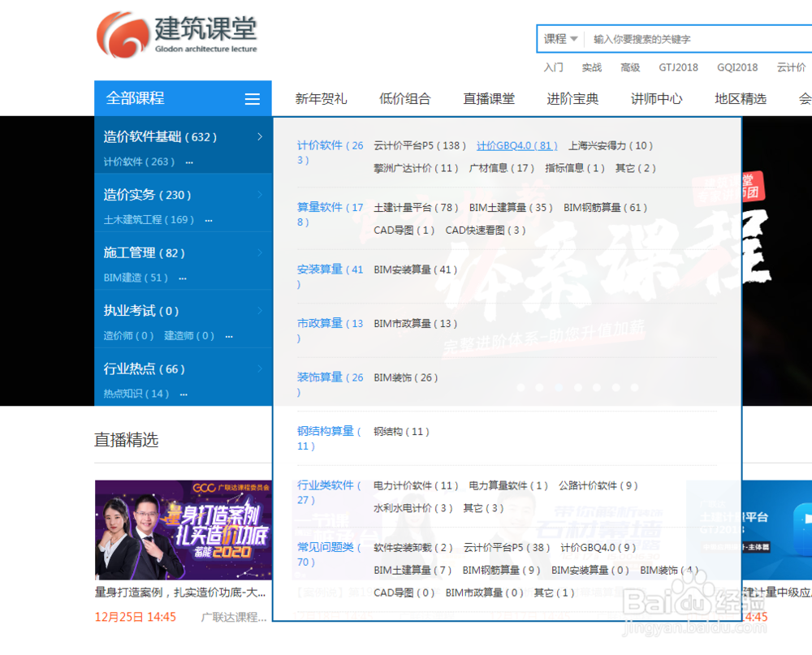Open the hamburger menu icon beside 全部课程
The width and height of the screenshot is (812, 655).
tap(253, 98)
